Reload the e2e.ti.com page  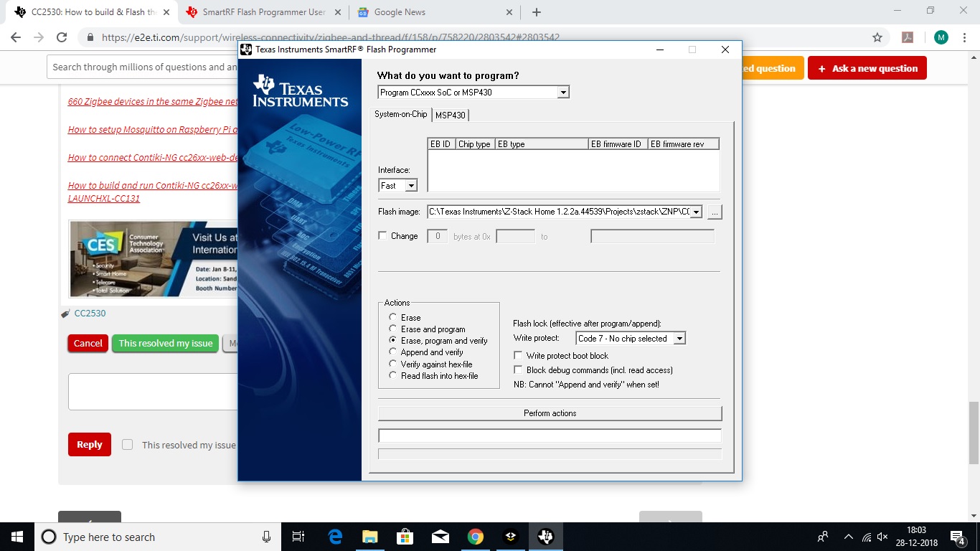62,37
